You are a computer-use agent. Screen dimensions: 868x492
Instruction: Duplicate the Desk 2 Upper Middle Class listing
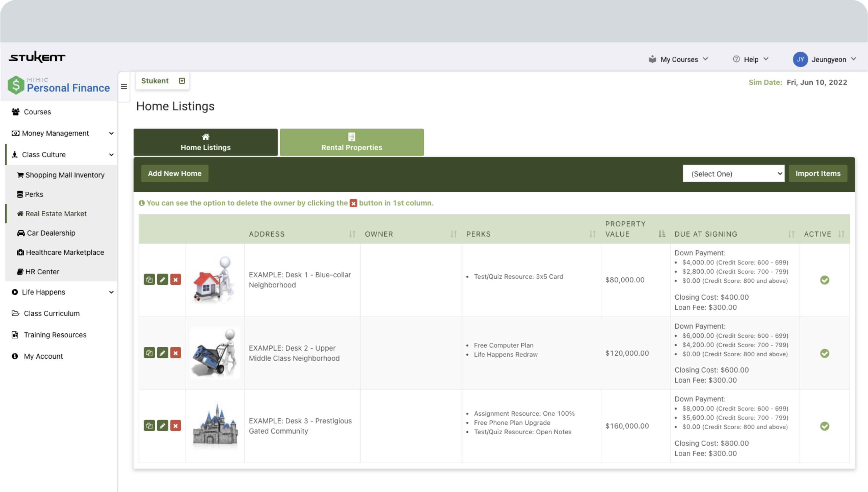149,353
